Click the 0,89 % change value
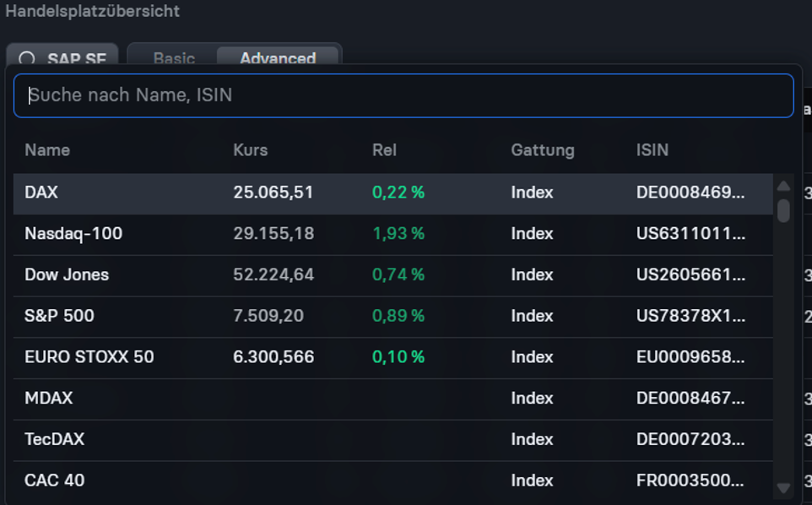This screenshot has height=505, width=812. click(x=398, y=316)
